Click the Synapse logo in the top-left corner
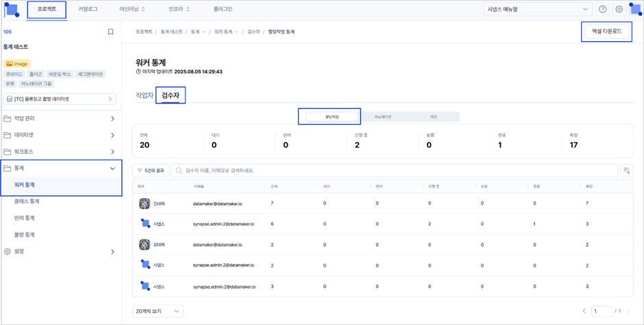 [x=12, y=9]
